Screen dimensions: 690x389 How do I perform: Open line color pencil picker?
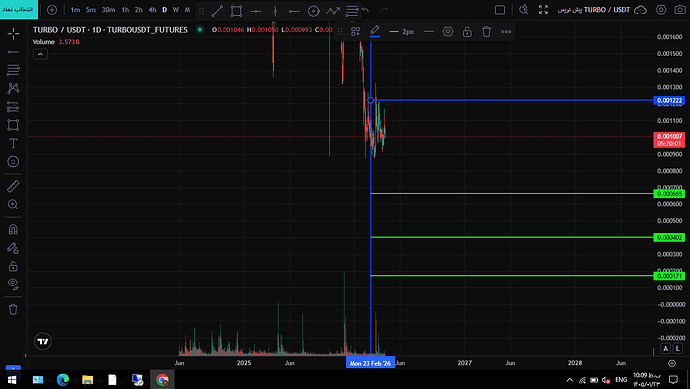374,31
